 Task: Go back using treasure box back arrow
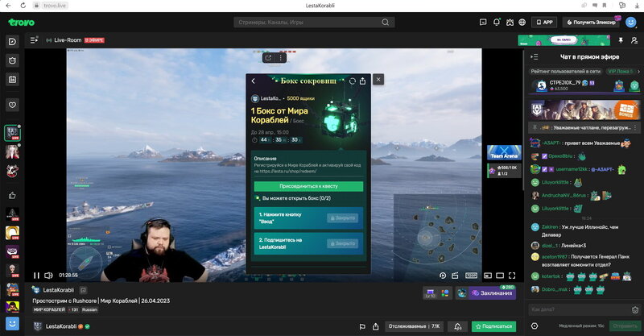click(253, 81)
